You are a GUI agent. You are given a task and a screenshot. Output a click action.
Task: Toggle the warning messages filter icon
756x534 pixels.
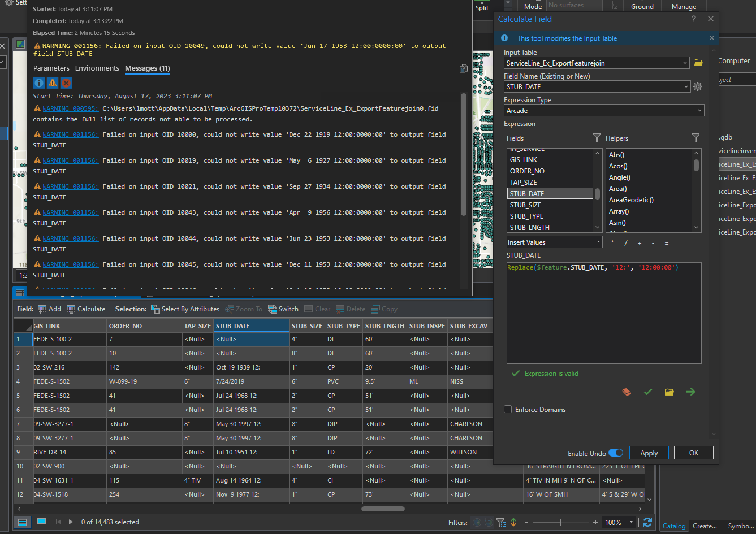point(53,83)
